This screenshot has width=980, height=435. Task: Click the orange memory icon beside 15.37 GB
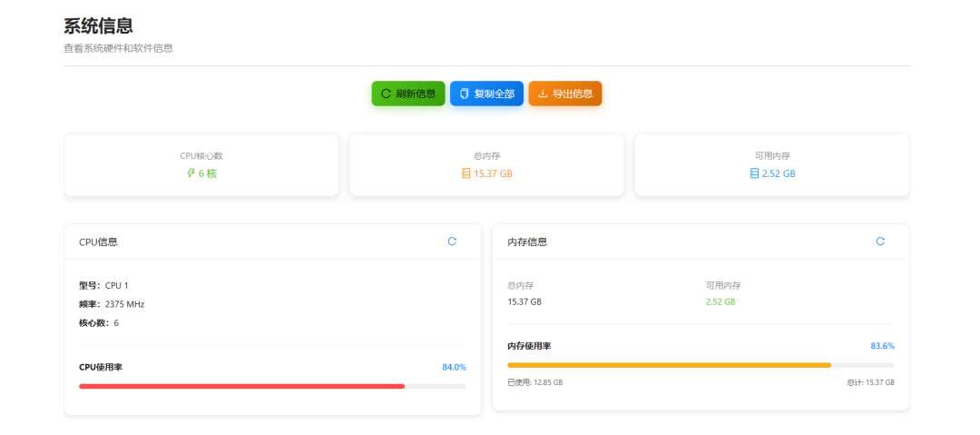coord(465,173)
